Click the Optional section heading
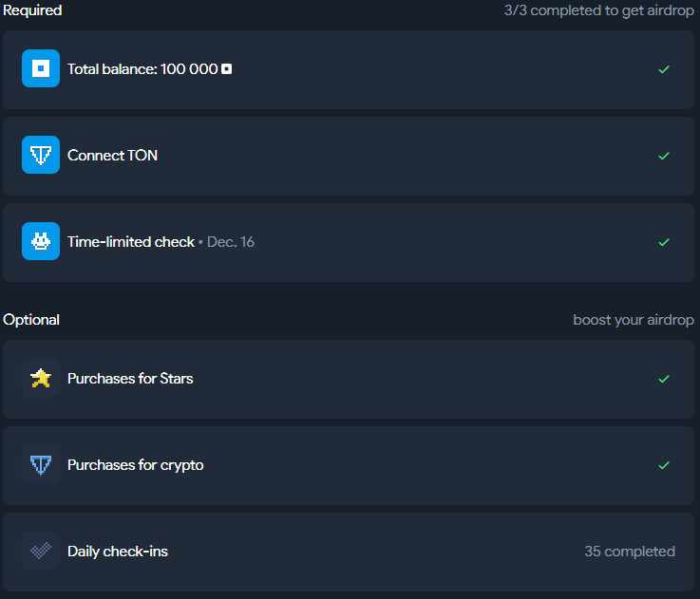 [x=31, y=320]
